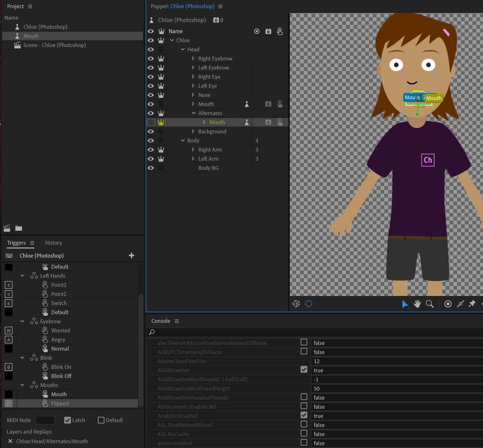Click new scene clapperboard icon in Project

7,228
